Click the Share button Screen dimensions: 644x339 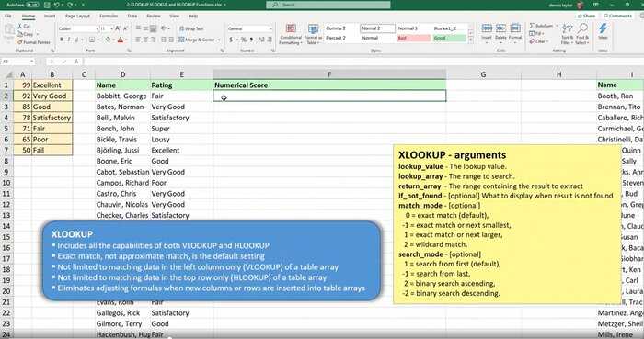click(587, 16)
